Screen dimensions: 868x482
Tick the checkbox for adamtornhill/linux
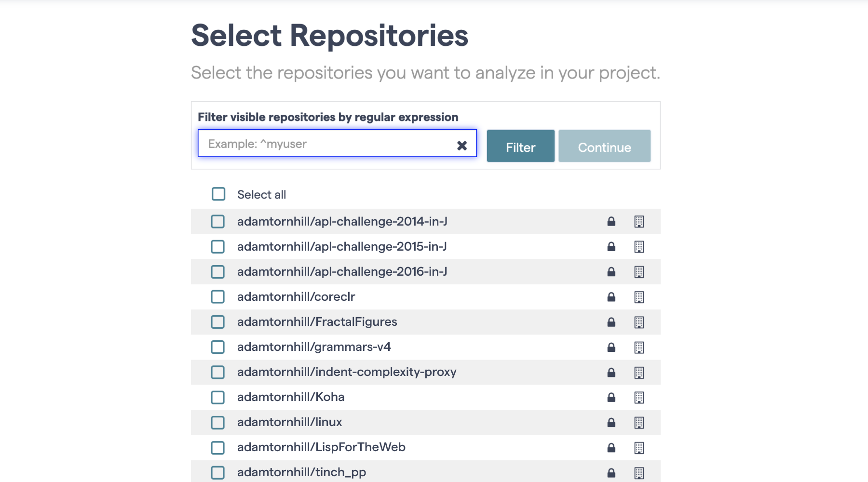click(218, 422)
